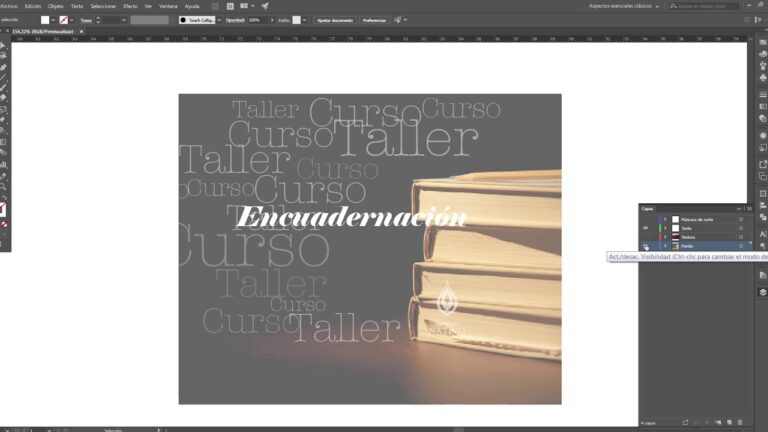Select the Eyedropper tool

point(3,176)
